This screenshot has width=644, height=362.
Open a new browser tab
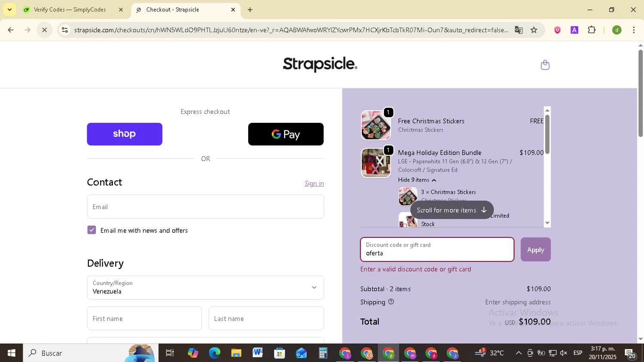coord(250,9)
